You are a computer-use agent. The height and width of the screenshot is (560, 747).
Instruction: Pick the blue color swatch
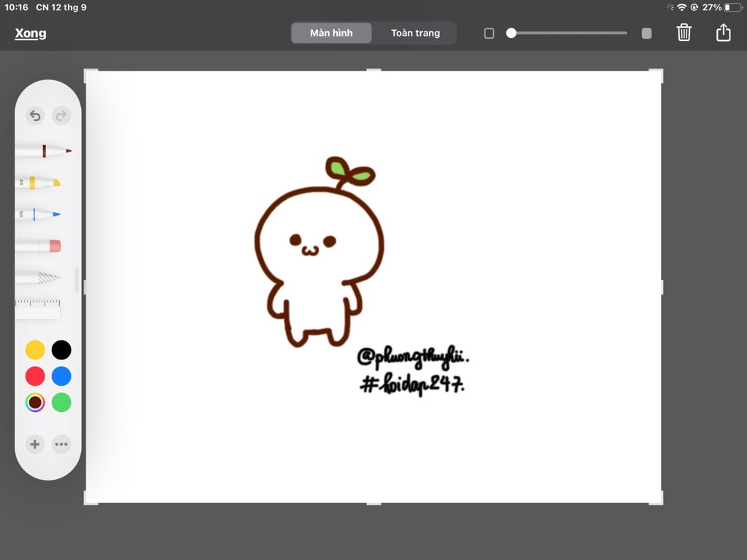(x=61, y=376)
